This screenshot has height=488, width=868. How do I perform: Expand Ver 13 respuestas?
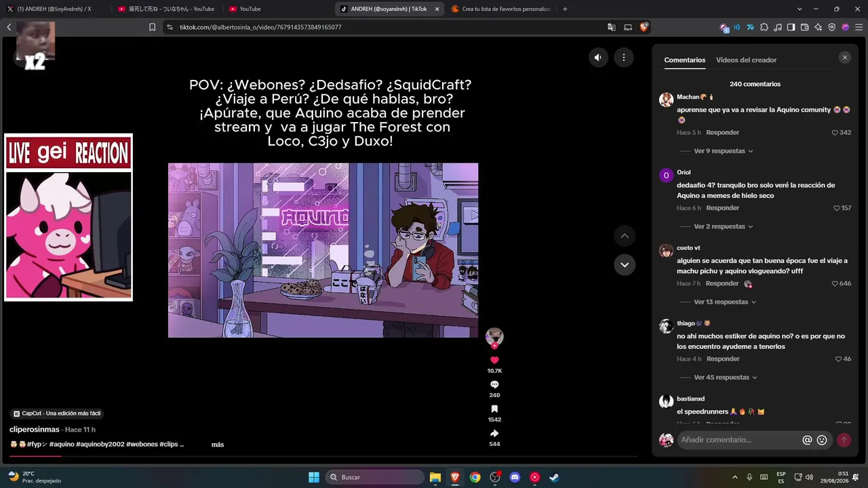pos(725,302)
